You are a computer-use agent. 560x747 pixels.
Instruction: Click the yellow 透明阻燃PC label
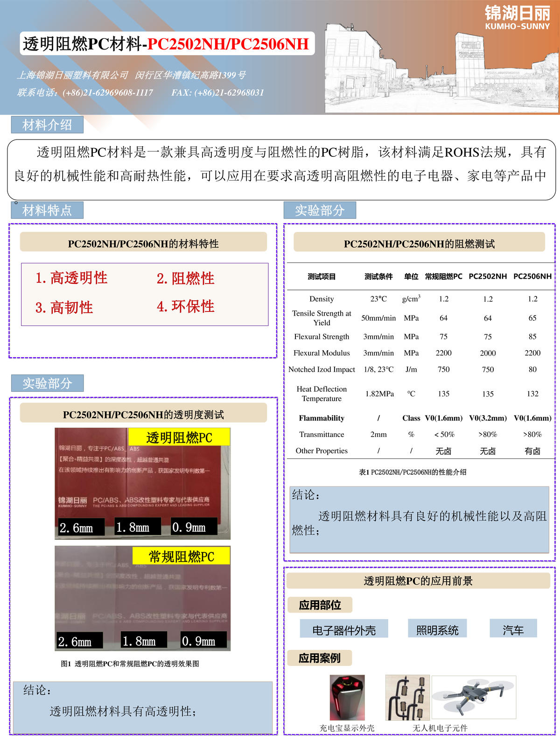pyautogui.click(x=179, y=437)
